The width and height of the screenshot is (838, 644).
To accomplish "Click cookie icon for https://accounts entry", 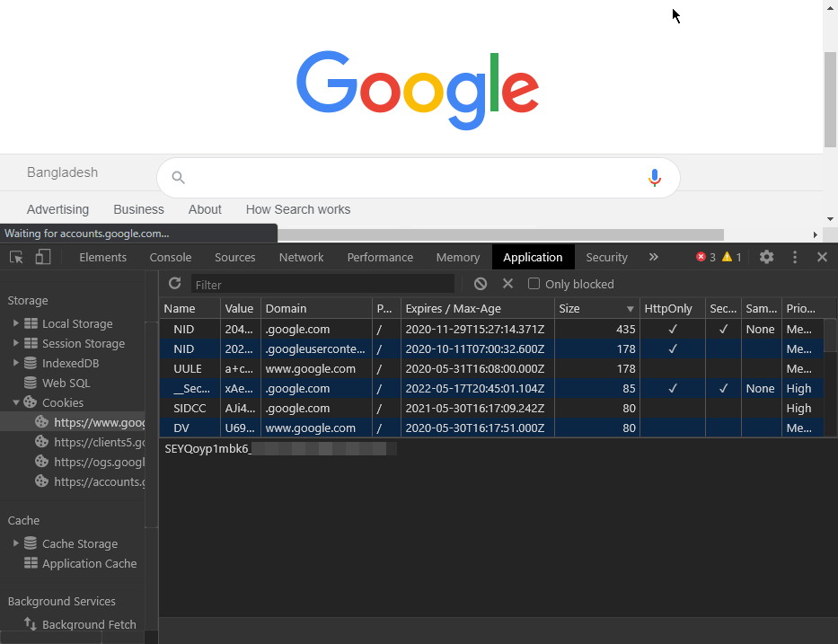I will (41, 481).
